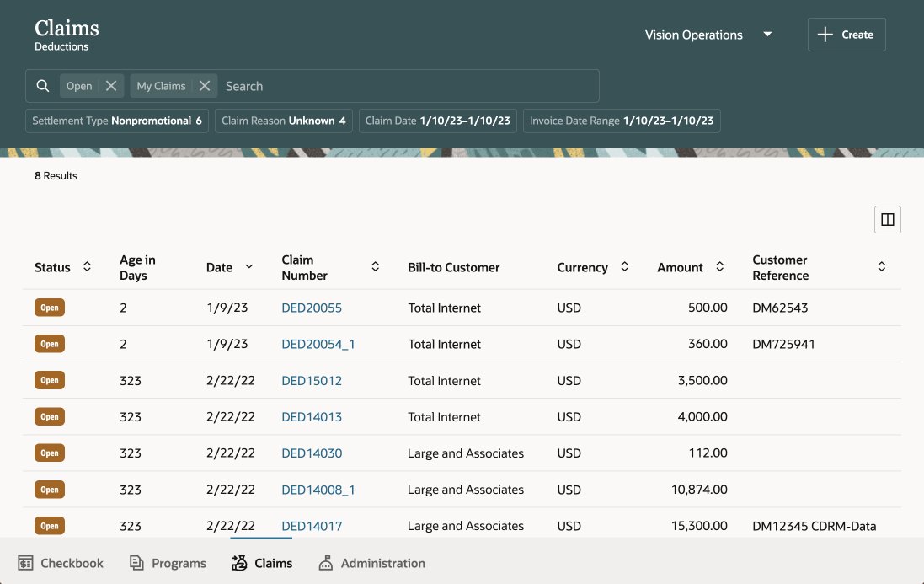The width and height of the screenshot is (924, 584).
Task: Select the Programs document icon
Action: (136, 562)
